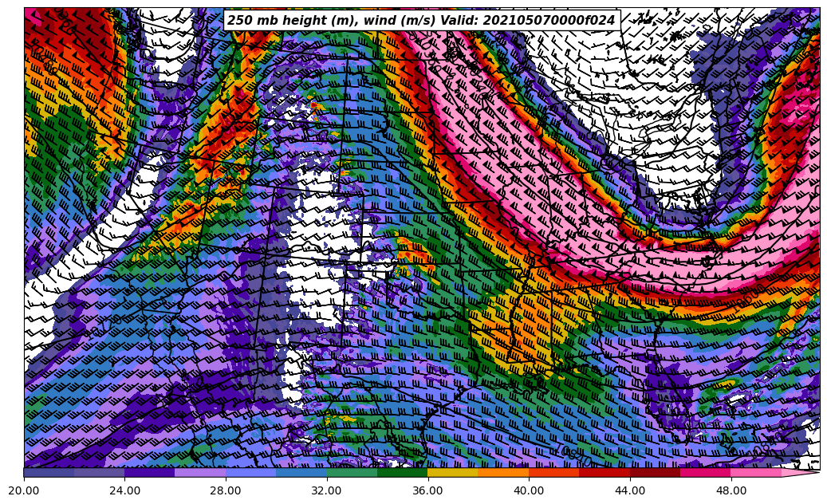Select the dark green 34–36 colorbar segment

click(x=403, y=473)
